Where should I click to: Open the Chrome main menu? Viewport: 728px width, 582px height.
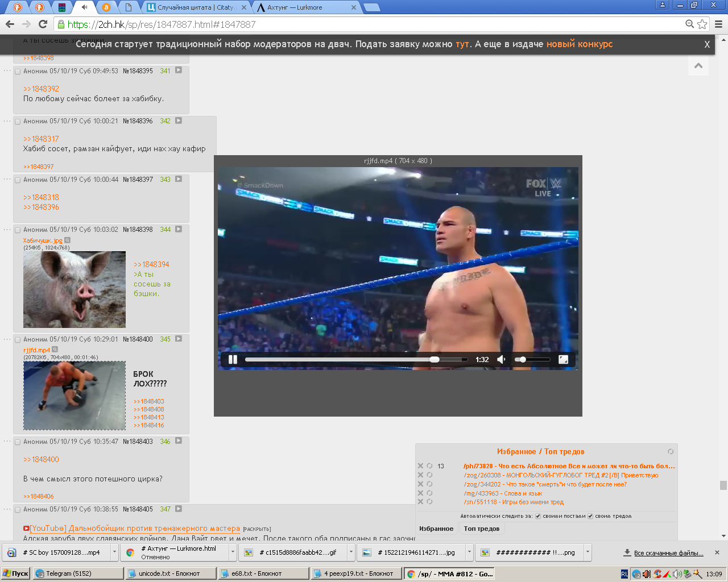(718, 24)
